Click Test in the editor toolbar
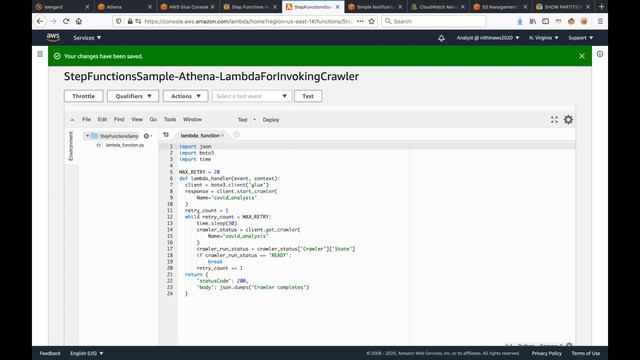 pos(242,120)
